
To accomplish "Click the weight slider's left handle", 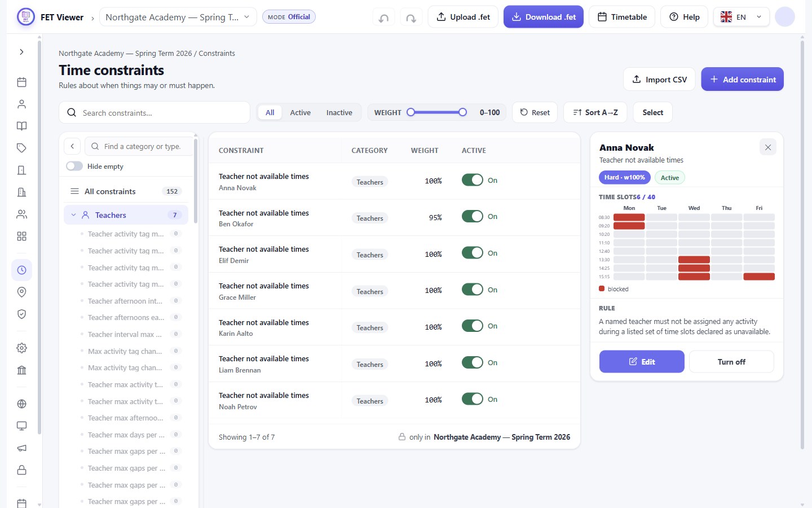I will (411, 112).
